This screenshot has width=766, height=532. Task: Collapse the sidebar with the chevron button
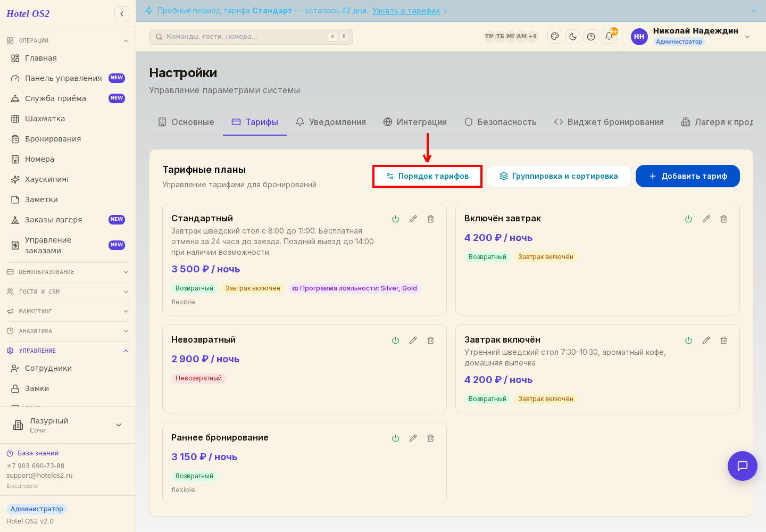(122, 14)
